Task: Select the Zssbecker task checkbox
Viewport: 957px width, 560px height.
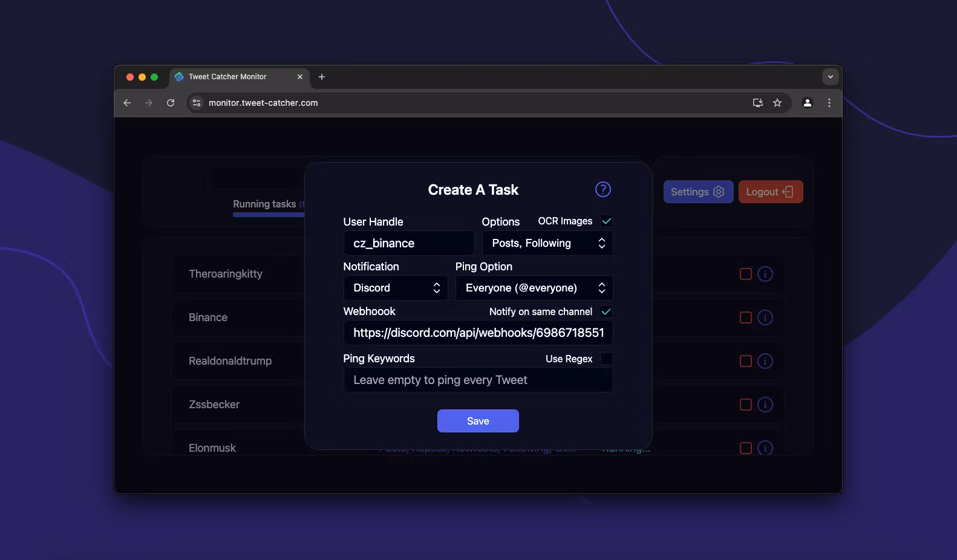Action: pyautogui.click(x=746, y=405)
